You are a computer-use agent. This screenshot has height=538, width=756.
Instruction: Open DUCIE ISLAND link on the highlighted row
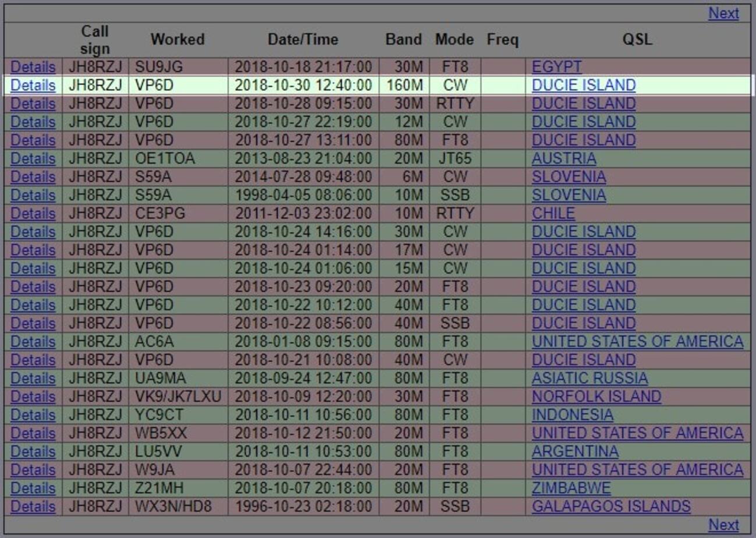pyautogui.click(x=583, y=85)
